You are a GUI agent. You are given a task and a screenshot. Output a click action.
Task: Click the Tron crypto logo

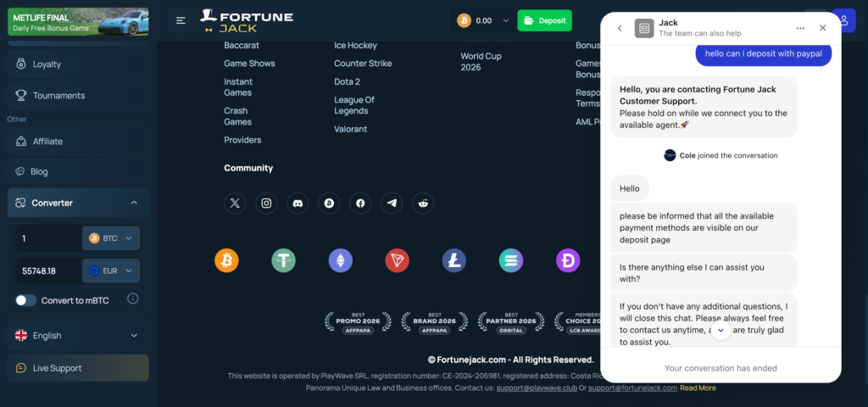397,260
